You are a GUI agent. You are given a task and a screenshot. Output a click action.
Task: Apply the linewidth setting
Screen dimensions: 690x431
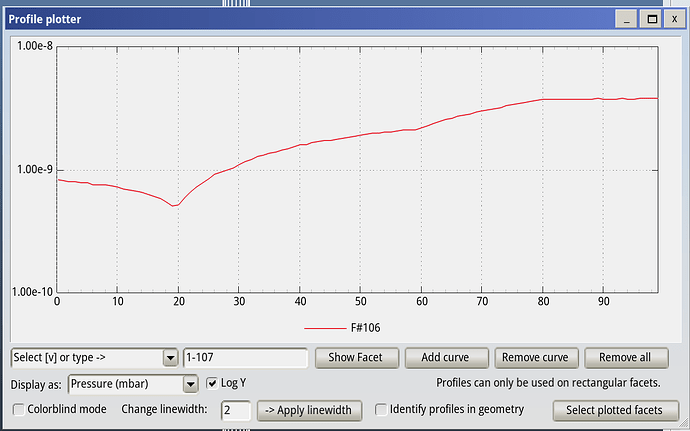point(309,410)
